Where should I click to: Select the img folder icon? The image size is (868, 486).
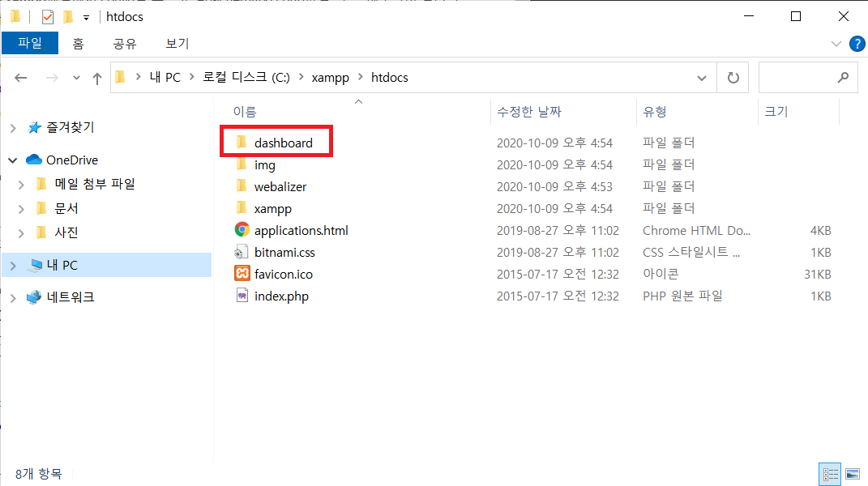coord(242,164)
